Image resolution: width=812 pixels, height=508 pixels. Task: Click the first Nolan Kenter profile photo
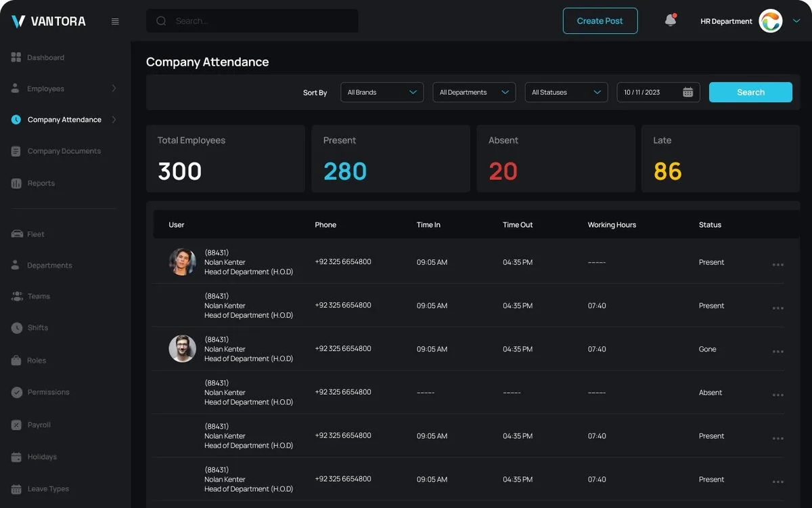[x=182, y=261]
